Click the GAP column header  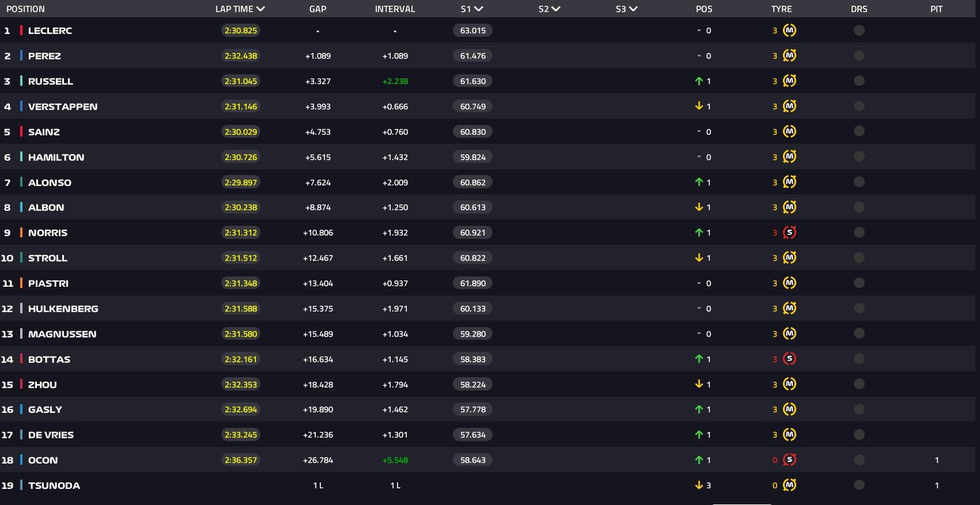[x=318, y=9]
